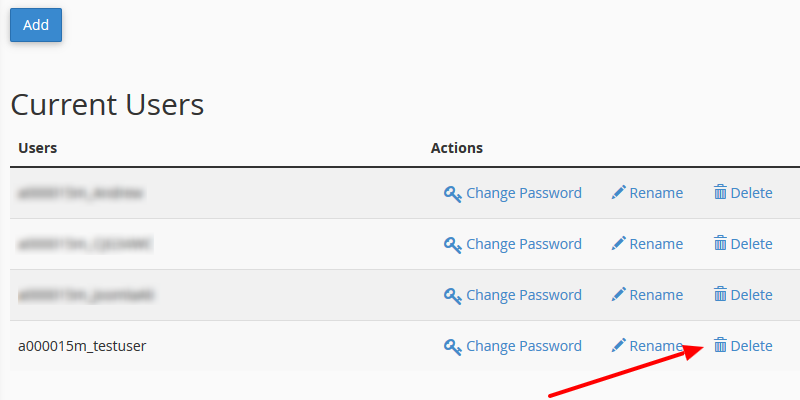Click key icon in second user row
This screenshot has height=400, width=800.
452,244
